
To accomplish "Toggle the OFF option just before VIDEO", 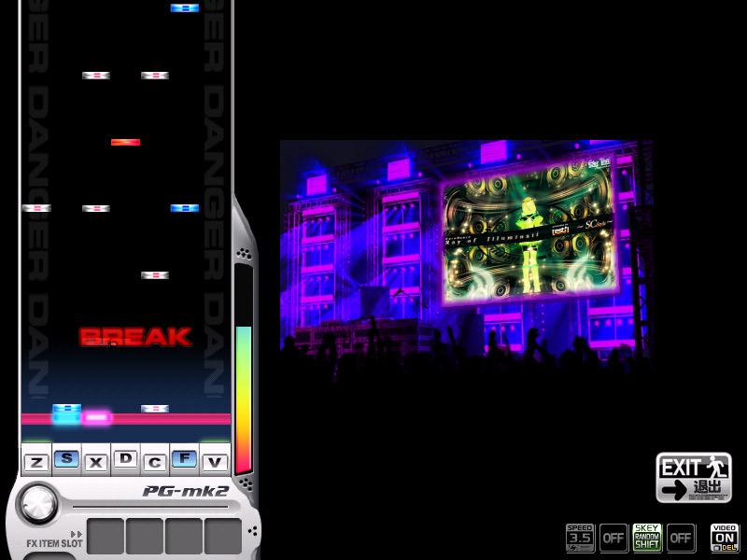I will click(681, 539).
